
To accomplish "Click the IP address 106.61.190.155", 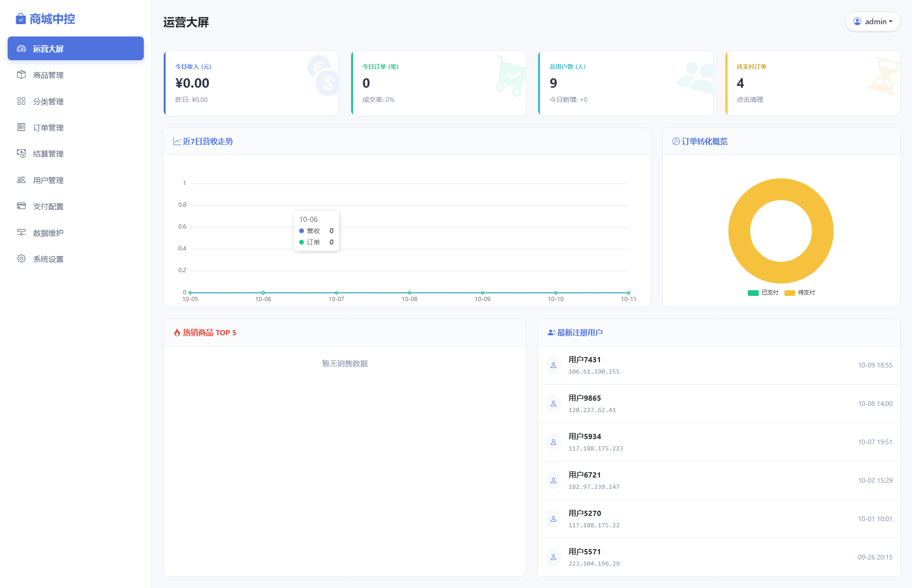I will click(x=594, y=371).
